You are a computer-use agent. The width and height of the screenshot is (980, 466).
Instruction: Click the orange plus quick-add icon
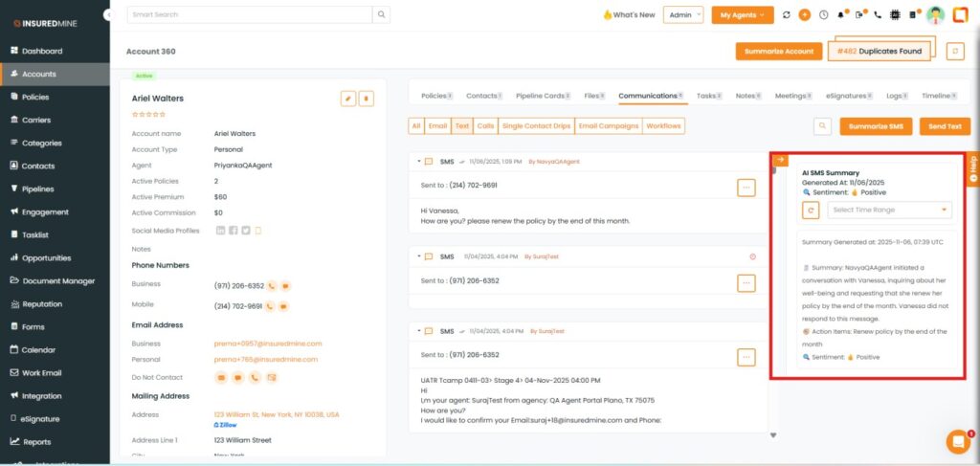coord(804,15)
